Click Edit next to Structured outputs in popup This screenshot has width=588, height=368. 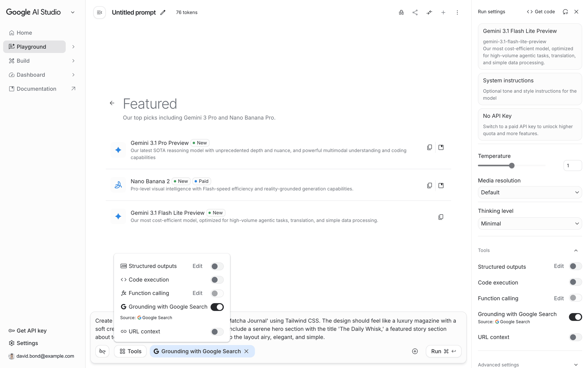[198, 266]
